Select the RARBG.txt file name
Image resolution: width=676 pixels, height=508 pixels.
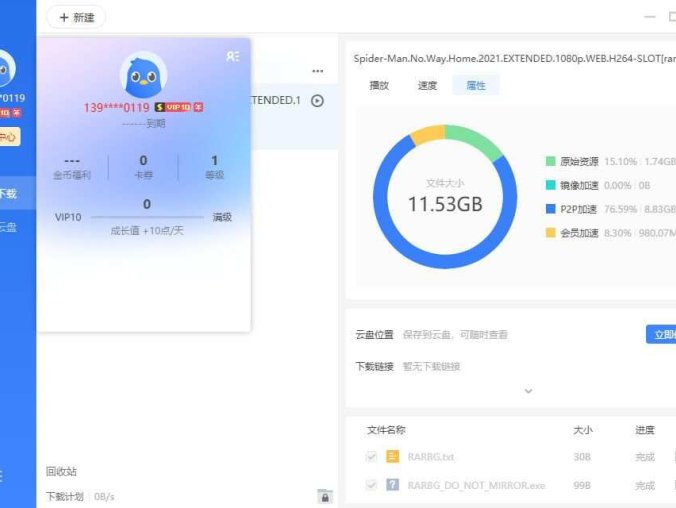431,457
